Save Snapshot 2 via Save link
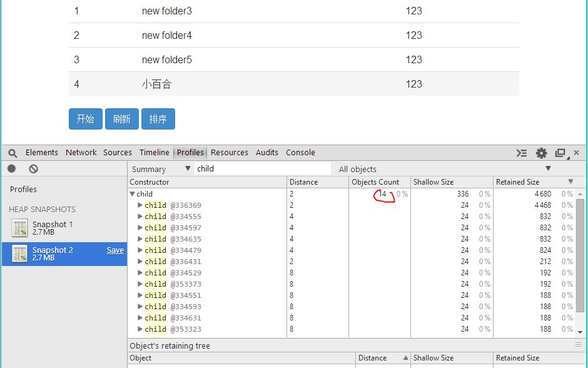588x368 pixels. (x=115, y=250)
